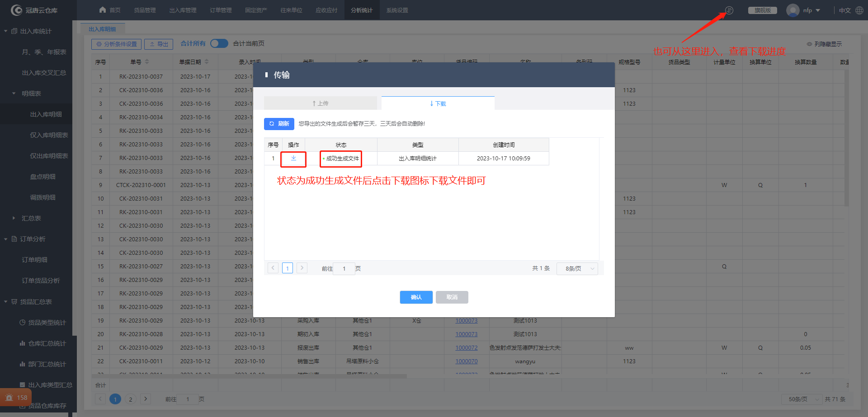Click the main table 前往 page input

pyautogui.click(x=188, y=399)
